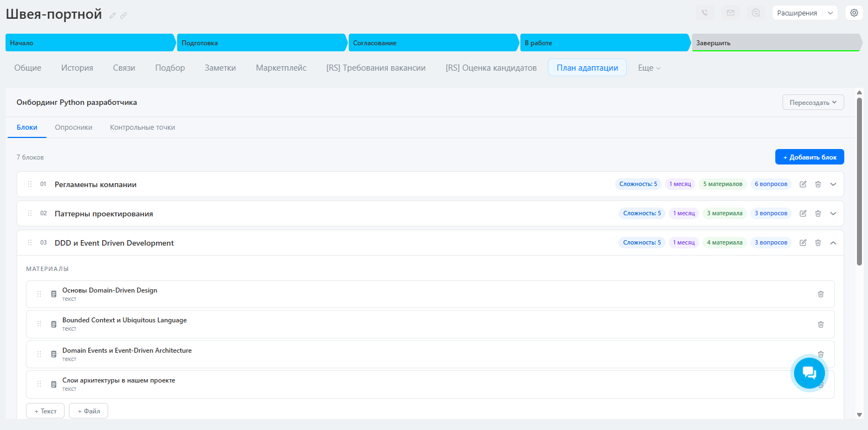Viewport: 868px width, 430px height.
Task: Click the pencil icon next to Швея-портной title
Action: [x=113, y=15]
